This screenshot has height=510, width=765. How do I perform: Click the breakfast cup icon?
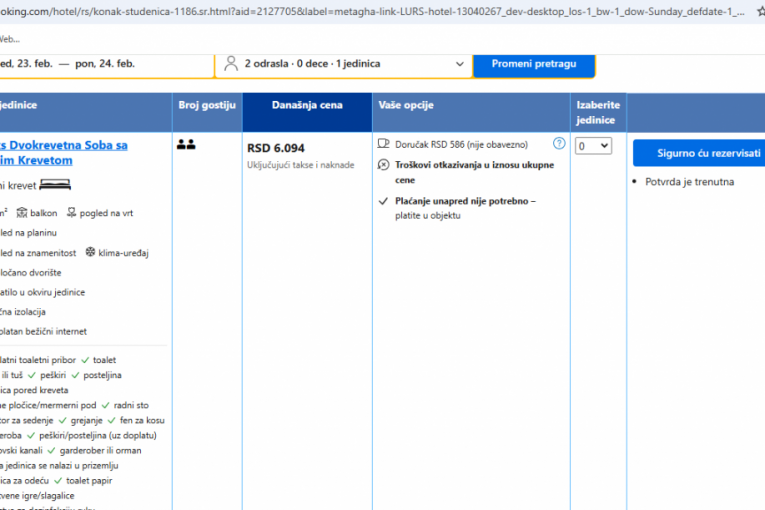(384, 144)
